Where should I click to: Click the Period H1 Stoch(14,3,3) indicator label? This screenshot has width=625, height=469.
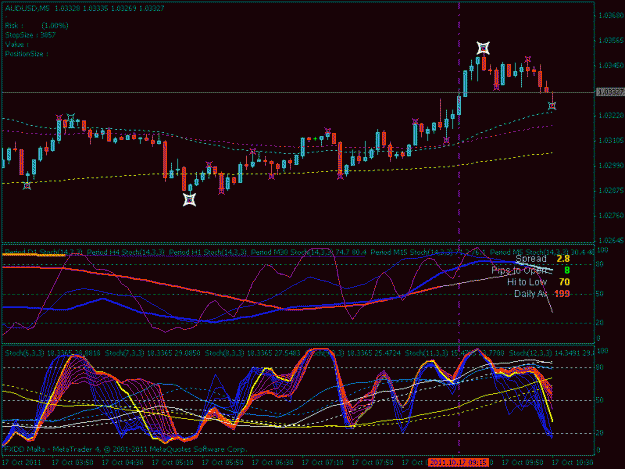coord(208,252)
